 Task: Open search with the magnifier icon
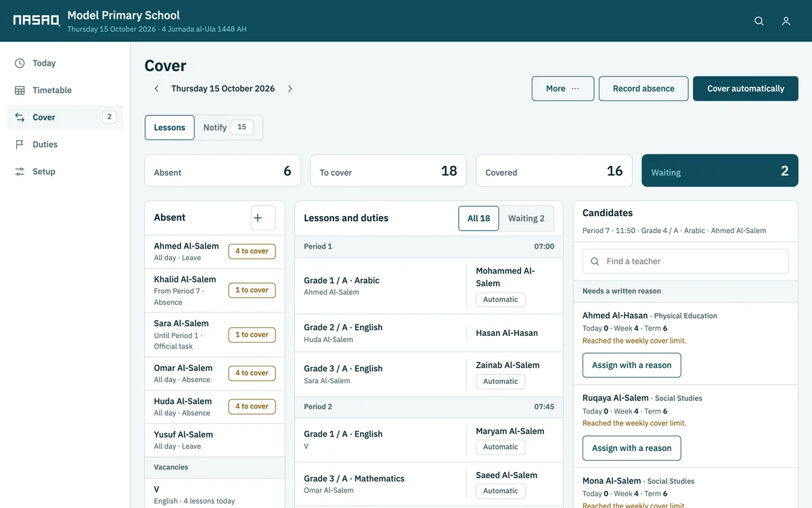click(x=759, y=21)
